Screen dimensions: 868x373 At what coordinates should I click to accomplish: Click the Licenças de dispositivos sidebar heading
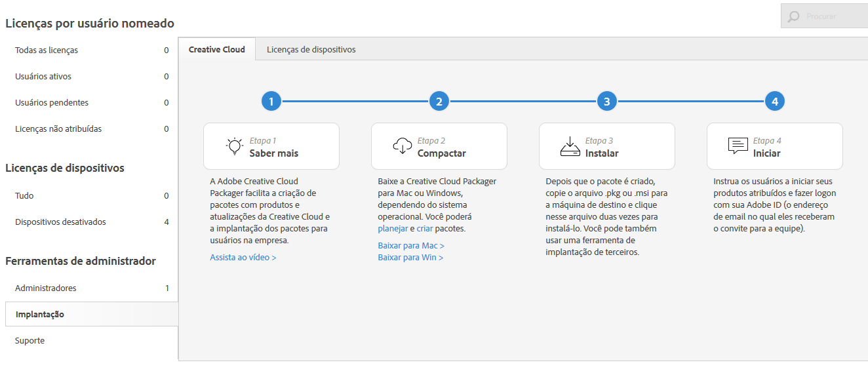[x=65, y=168]
